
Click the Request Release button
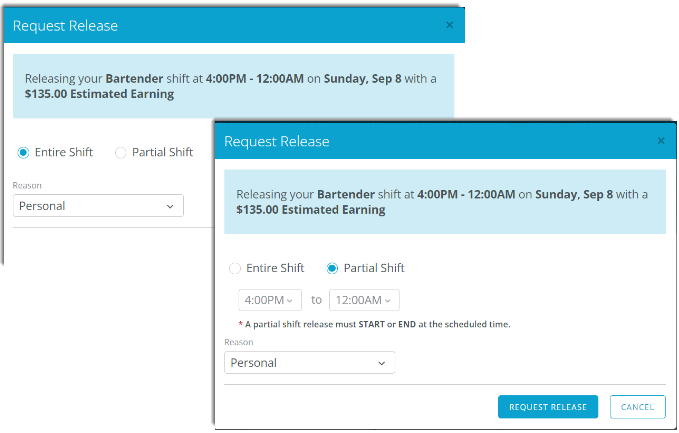[x=548, y=407]
